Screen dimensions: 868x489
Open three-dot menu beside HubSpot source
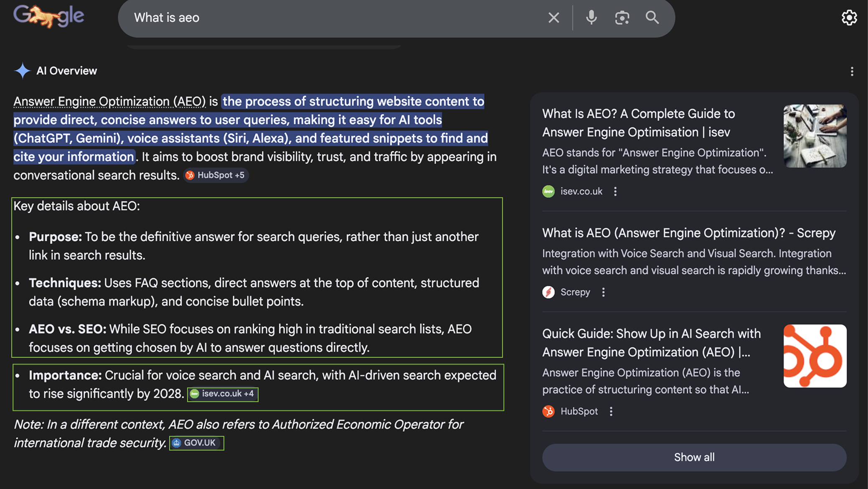(x=611, y=411)
